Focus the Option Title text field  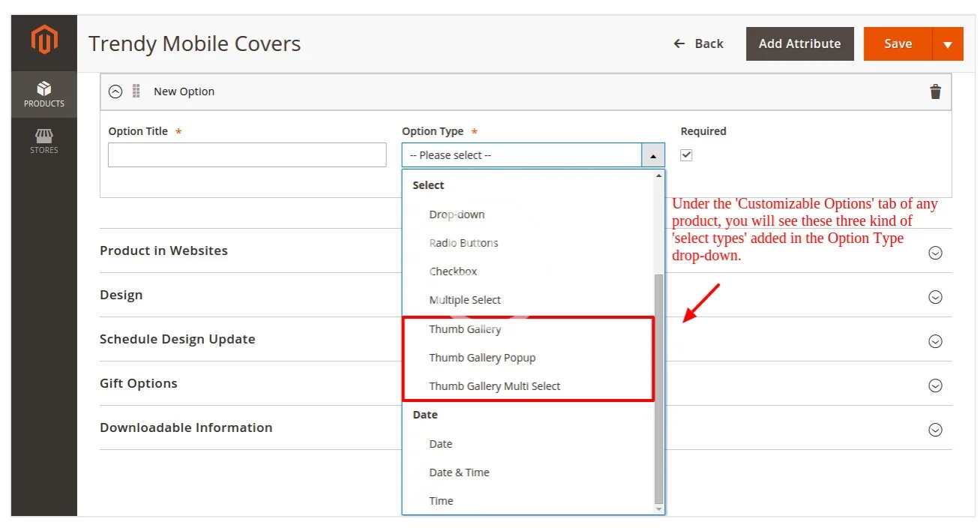pos(247,155)
